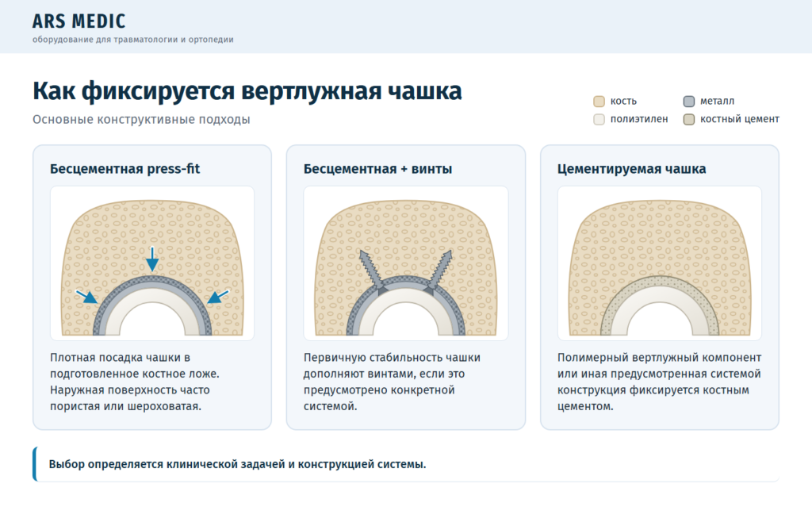Click the legend label 'кость'
Screen dimensions: 812x522
pos(623,102)
